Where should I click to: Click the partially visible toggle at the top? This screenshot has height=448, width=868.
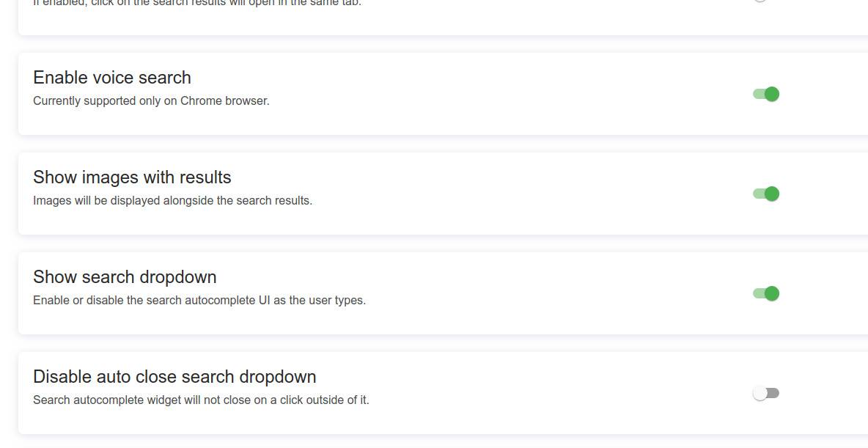pyautogui.click(x=760, y=1)
